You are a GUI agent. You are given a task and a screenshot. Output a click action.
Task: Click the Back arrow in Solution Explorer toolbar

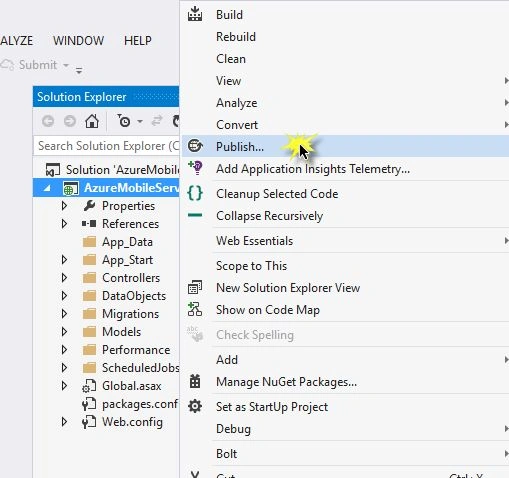pyautogui.click(x=48, y=121)
